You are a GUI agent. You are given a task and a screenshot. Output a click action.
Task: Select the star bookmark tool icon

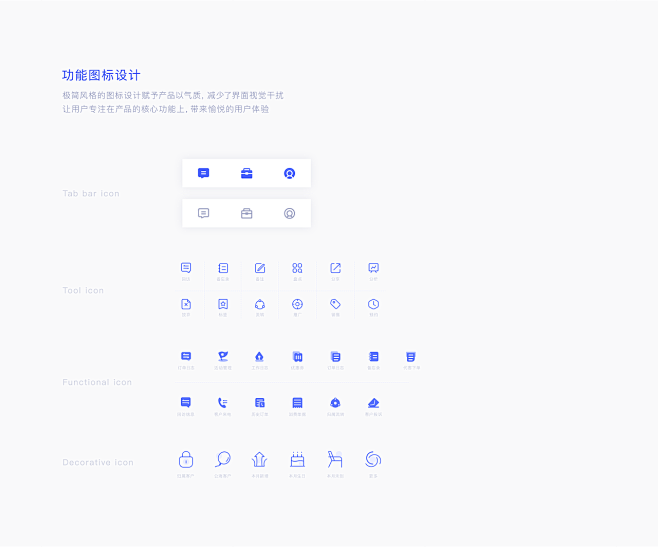pyautogui.click(x=223, y=304)
